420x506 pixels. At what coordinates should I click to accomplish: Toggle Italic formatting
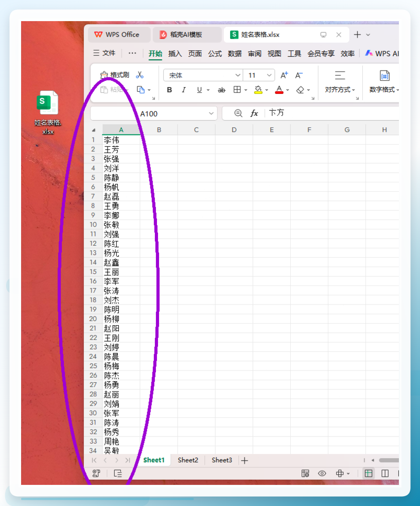coord(184,90)
